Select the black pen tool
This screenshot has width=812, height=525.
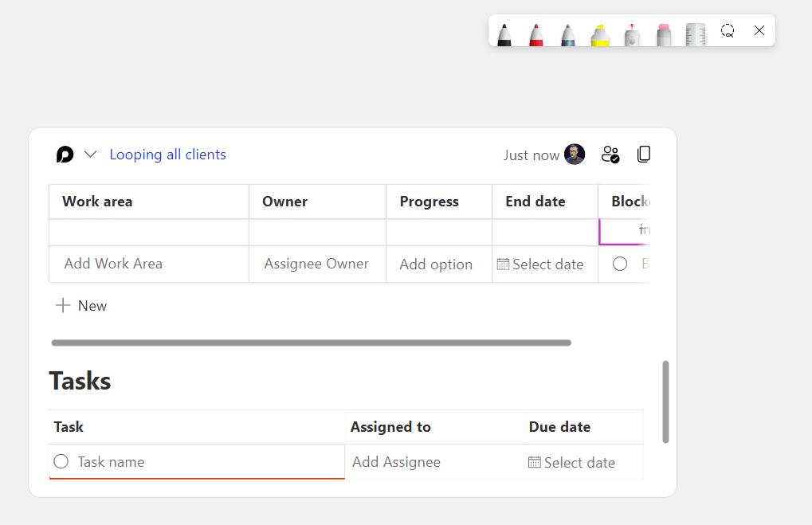(x=504, y=34)
